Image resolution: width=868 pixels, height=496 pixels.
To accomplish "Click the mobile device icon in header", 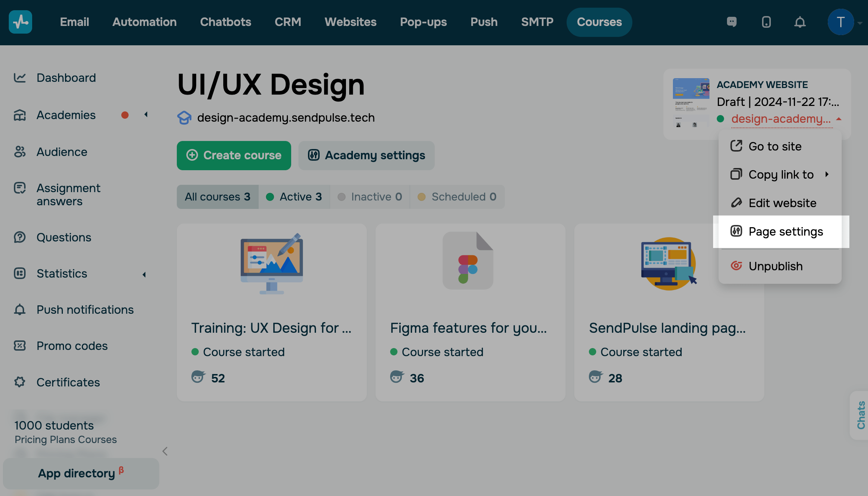I will [766, 22].
